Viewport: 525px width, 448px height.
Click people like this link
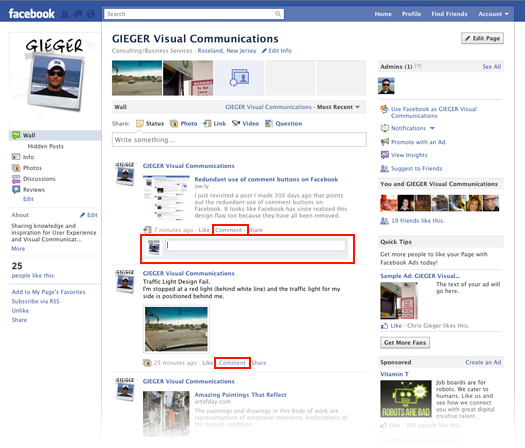(33, 275)
